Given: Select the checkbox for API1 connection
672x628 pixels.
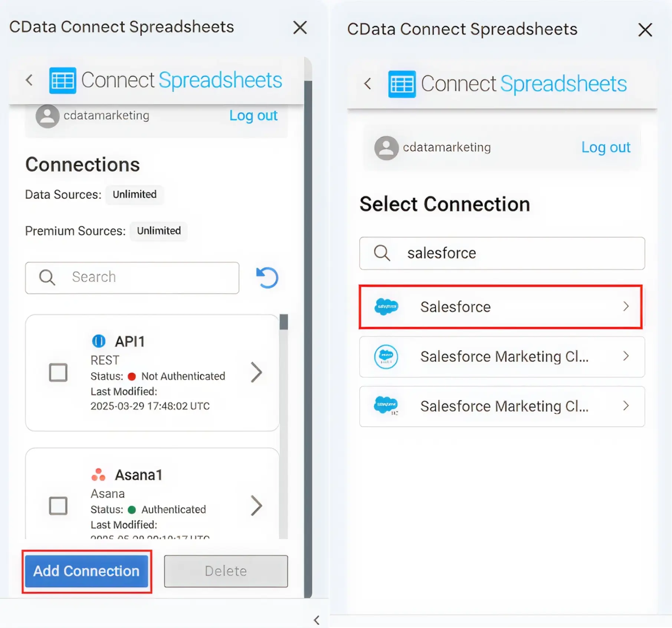Looking at the screenshot, I should (58, 372).
